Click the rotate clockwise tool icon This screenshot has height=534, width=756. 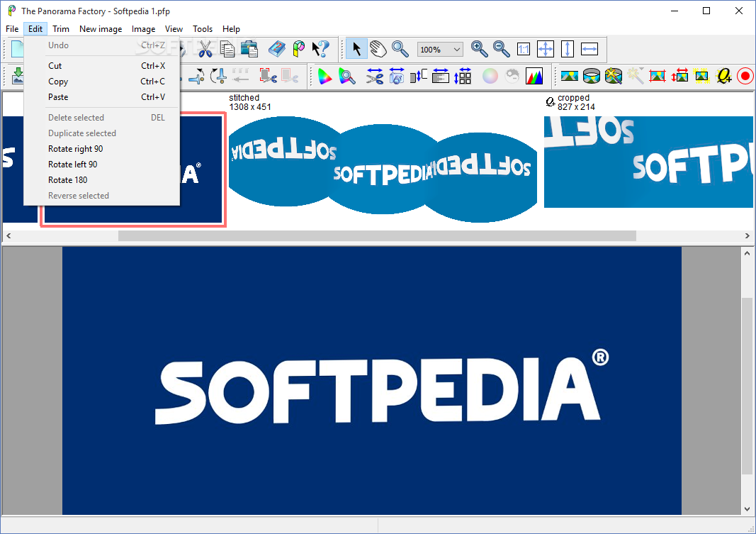(x=218, y=76)
